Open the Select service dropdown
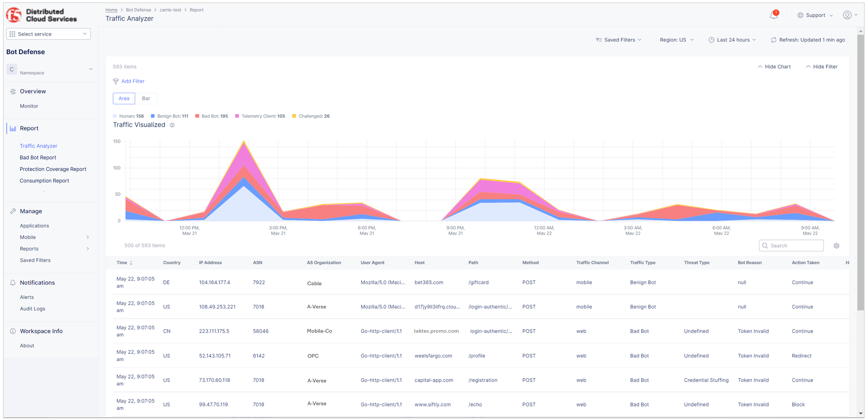This screenshot has height=420, width=868. [48, 34]
